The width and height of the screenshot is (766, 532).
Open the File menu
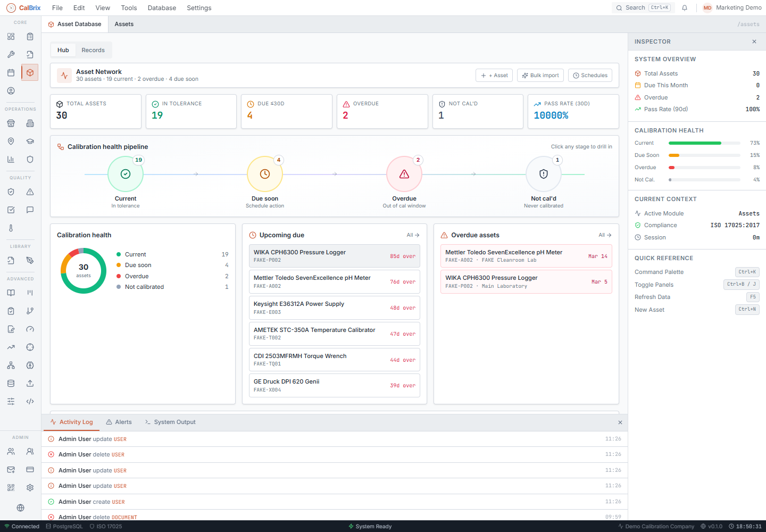(x=57, y=8)
